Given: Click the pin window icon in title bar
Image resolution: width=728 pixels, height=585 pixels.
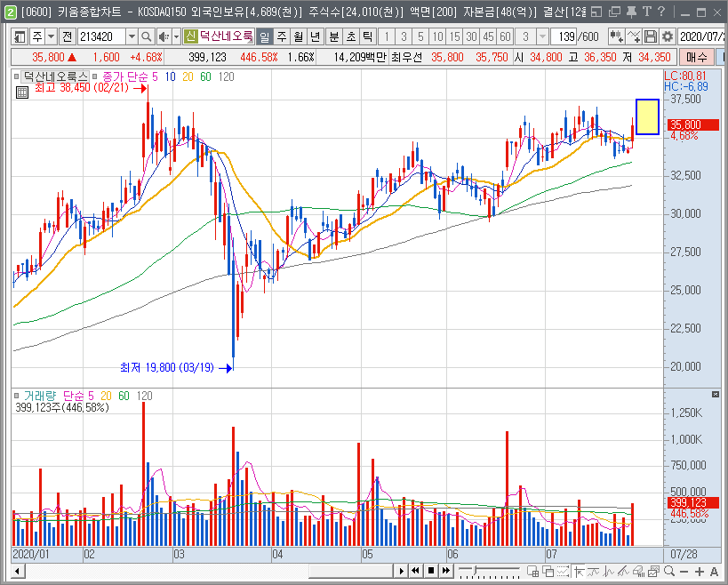Looking at the screenshot, I should 631,12.
